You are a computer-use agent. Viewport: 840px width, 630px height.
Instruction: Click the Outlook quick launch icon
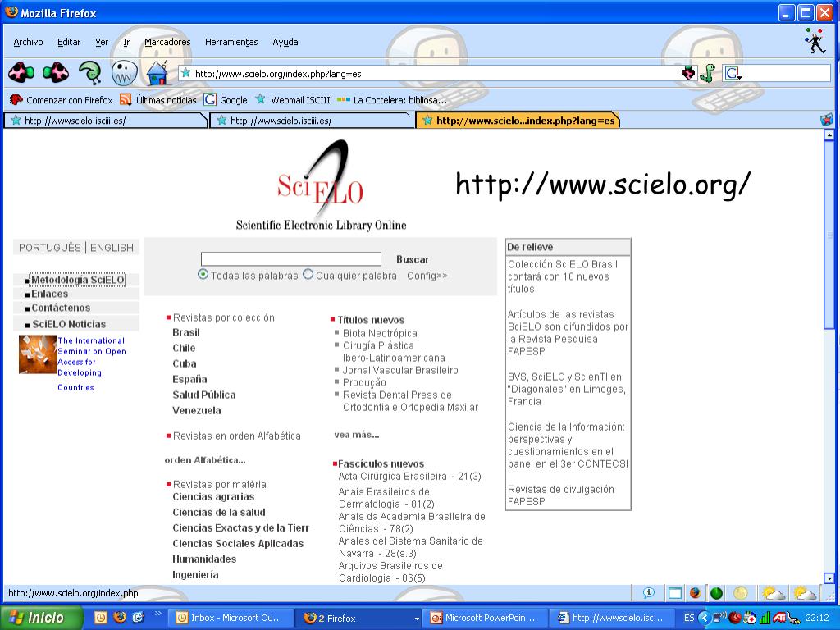coord(101,618)
